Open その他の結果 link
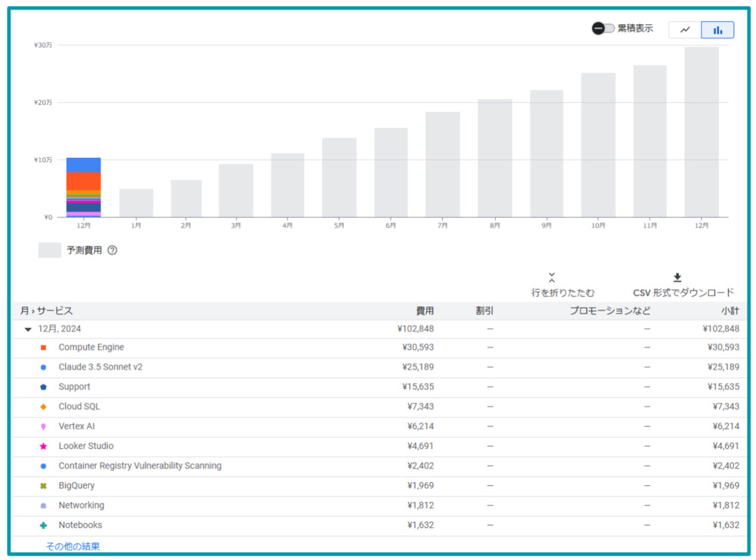756x560 pixels. [73, 546]
